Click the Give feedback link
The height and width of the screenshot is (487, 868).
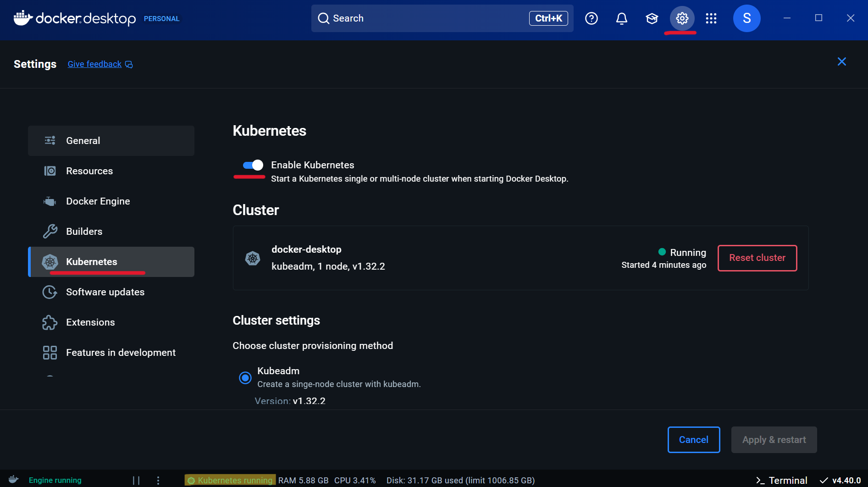point(94,64)
